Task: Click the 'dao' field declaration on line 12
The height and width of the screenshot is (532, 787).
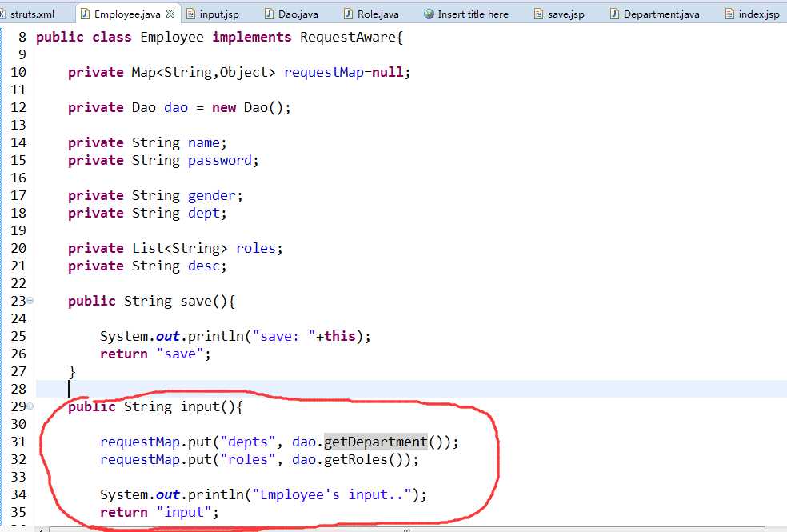Action: [176, 107]
